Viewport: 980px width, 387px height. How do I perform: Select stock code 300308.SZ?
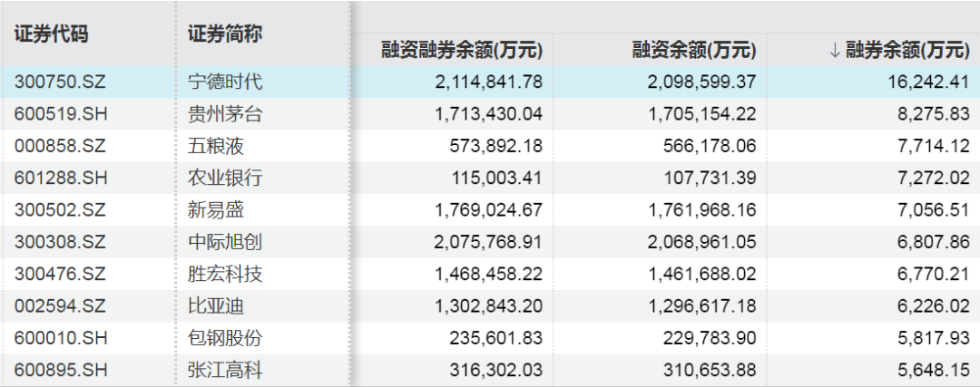[x=59, y=242]
